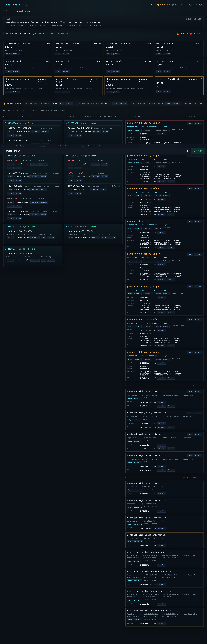207x644 pixels.
Task: Click SnowScan for contract 0xd1b27c…2492d843
Action: tap(162, 232)
